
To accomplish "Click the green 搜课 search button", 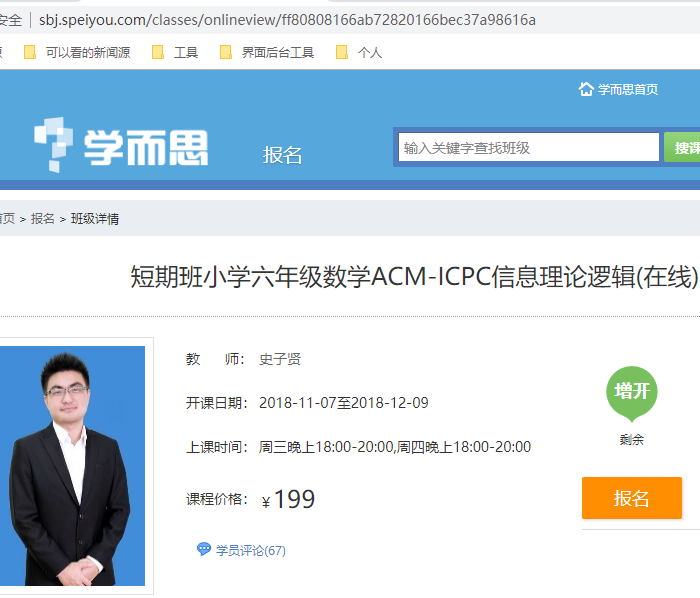I will pos(682,147).
